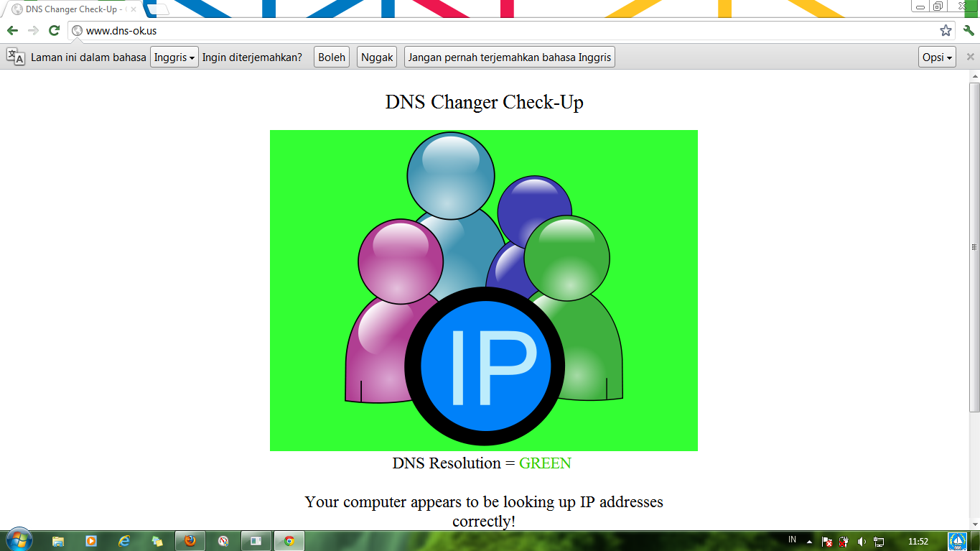
Task: Close the DNS Changer Check-Up tab
Action: click(x=134, y=9)
